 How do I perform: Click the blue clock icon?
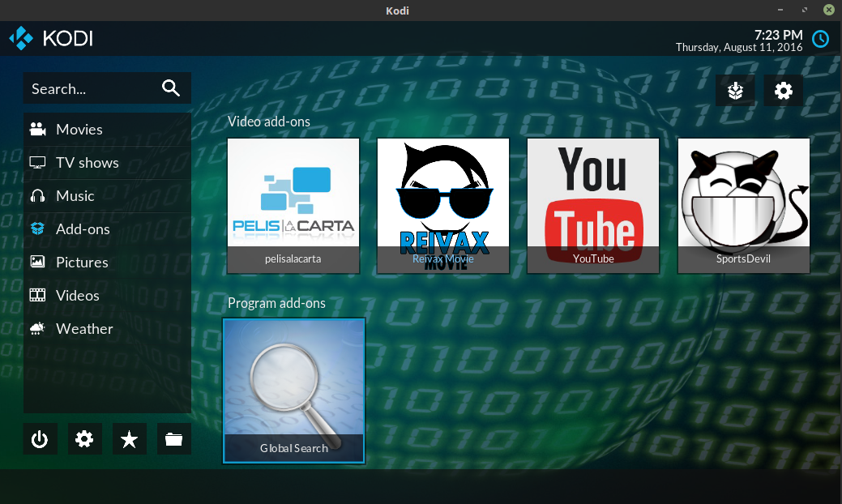(x=820, y=39)
